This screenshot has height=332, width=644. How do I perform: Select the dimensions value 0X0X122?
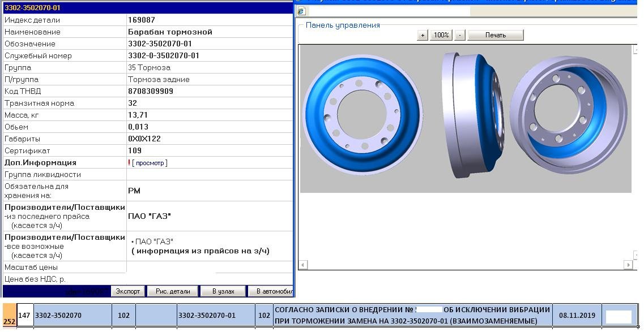144,139
